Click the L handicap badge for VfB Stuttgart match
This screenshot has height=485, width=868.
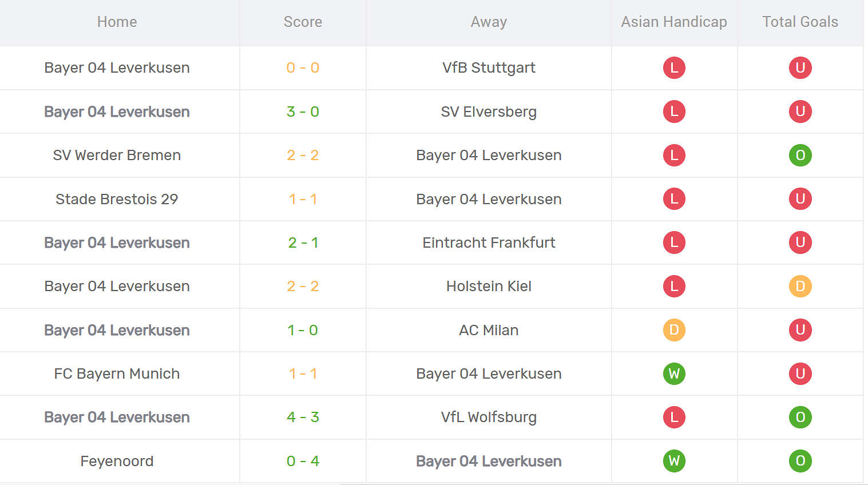point(674,67)
